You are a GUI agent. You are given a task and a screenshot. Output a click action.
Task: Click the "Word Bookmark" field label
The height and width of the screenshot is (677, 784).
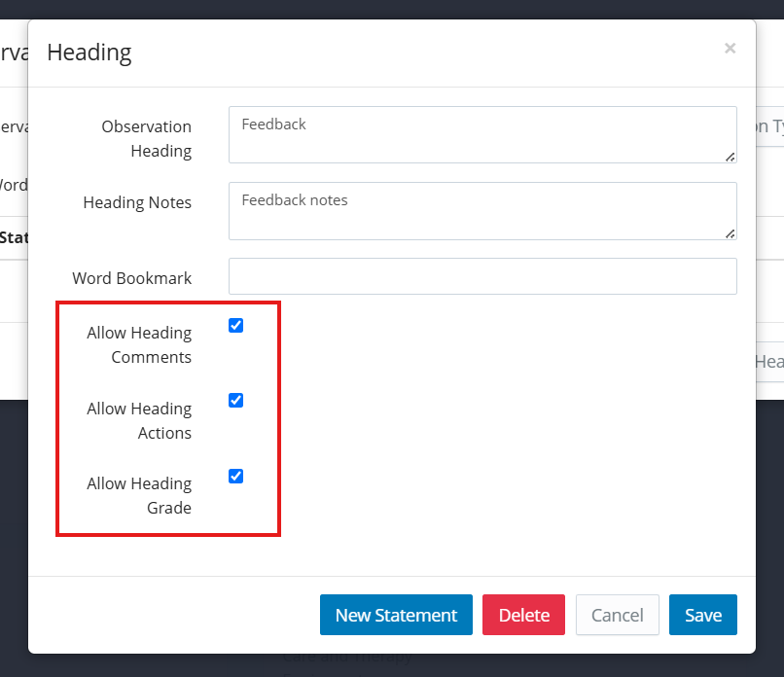132,278
